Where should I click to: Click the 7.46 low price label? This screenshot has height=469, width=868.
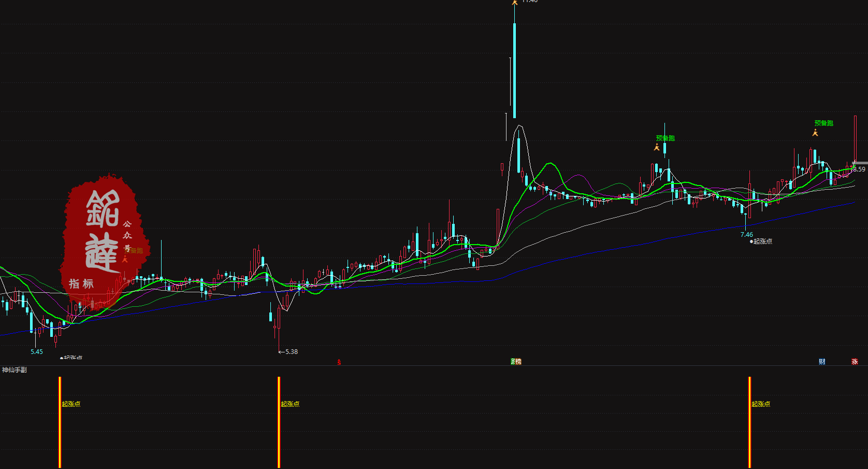tap(746, 235)
